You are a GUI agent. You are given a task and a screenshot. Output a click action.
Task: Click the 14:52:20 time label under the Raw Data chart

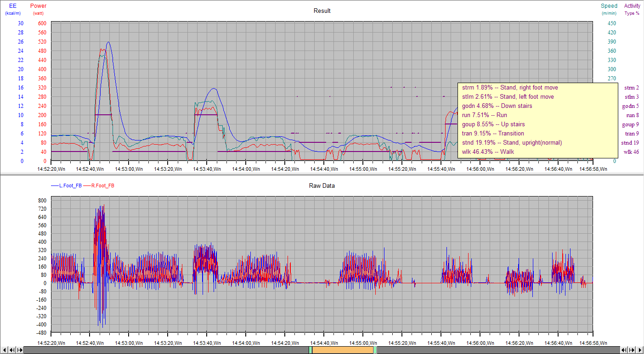[51, 343]
